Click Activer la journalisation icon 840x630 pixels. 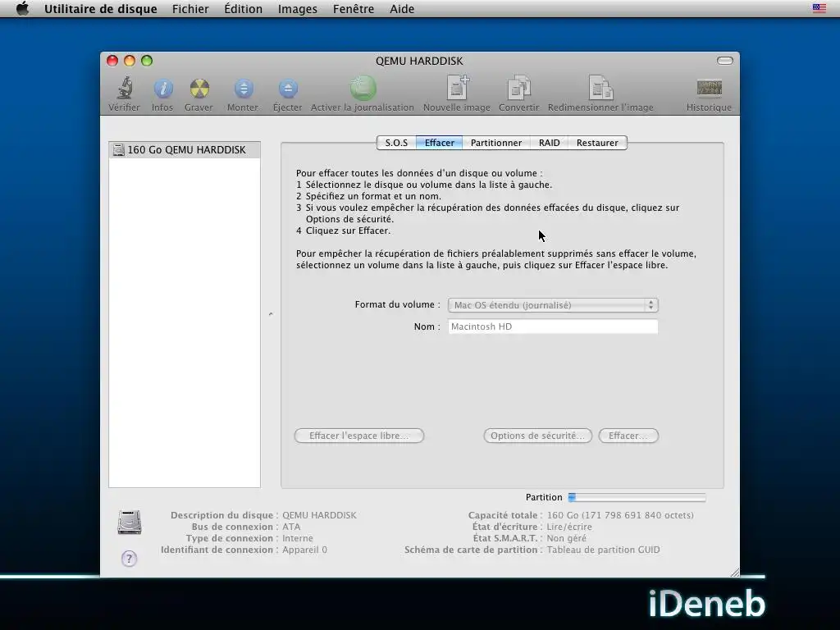pos(363,88)
